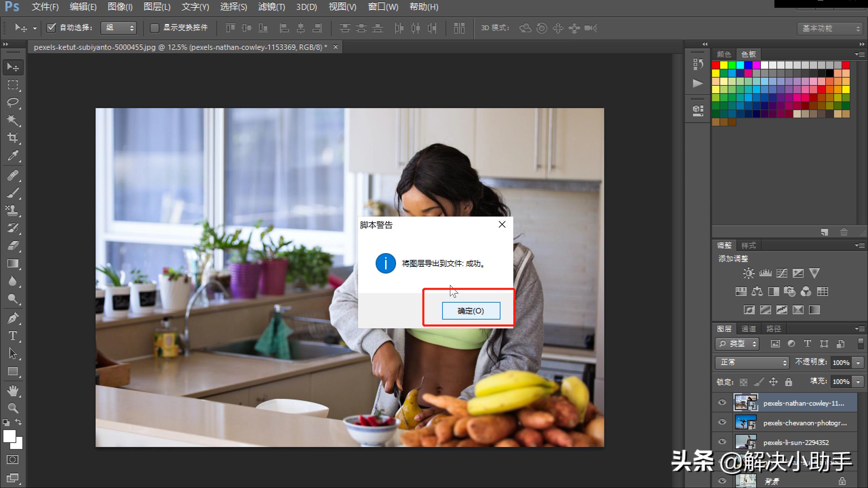Select the Lasso tool
The height and width of the screenshot is (488, 868).
pyautogui.click(x=13, y=102)
